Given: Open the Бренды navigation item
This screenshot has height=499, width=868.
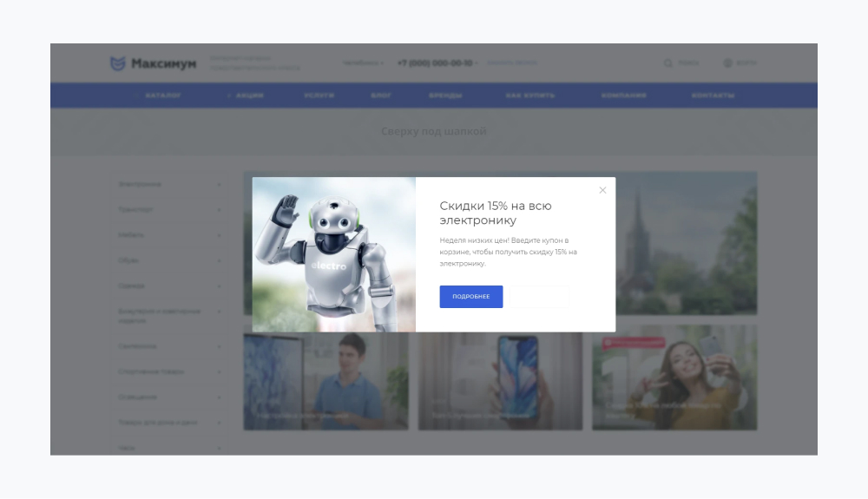Looking at the screenshot, I should tap(445, 95).
